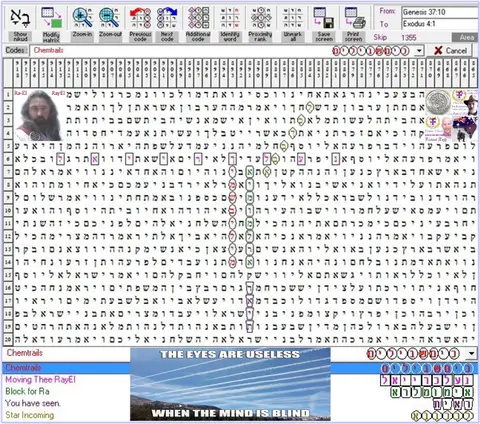Click the Unmark all label button

pos(293,37)
